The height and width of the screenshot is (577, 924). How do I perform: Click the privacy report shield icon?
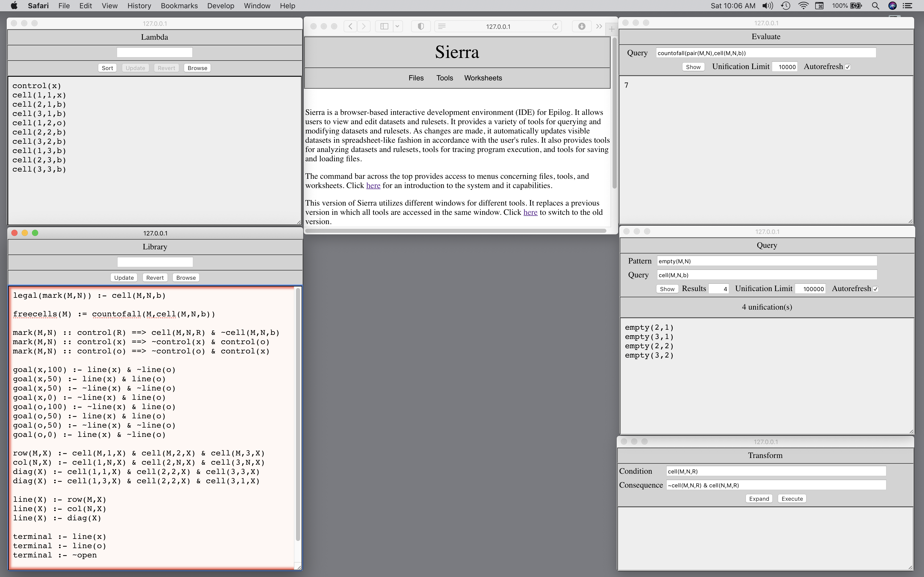[421, 26]
